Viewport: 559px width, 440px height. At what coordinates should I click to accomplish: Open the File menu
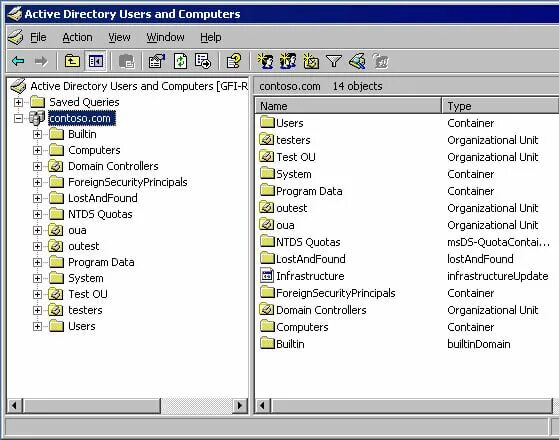click(38, 37)
